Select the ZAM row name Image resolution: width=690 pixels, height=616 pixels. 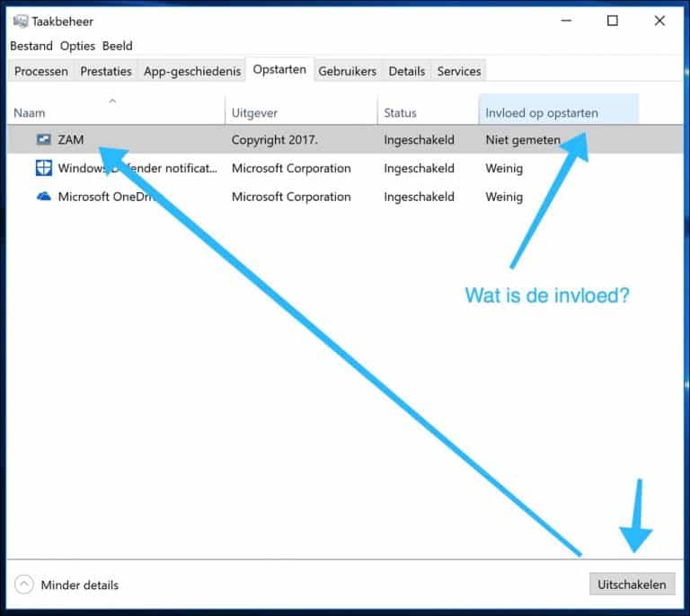70,140
